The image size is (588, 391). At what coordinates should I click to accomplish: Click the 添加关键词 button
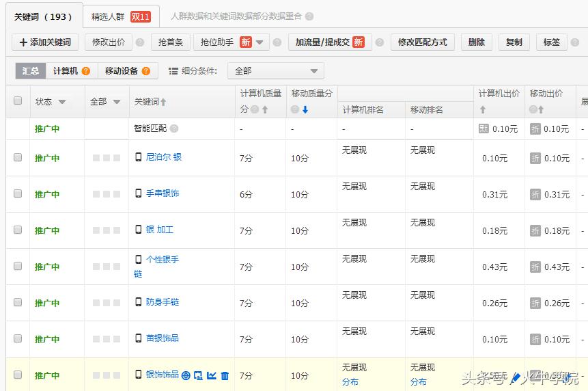point(45,42)
